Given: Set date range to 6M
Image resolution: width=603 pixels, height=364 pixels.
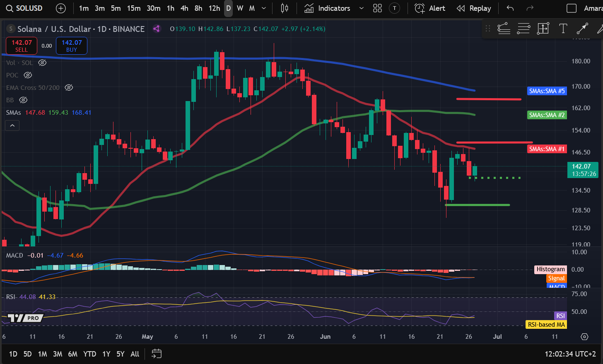Looking at the screenshot, I should coord(72,354).
